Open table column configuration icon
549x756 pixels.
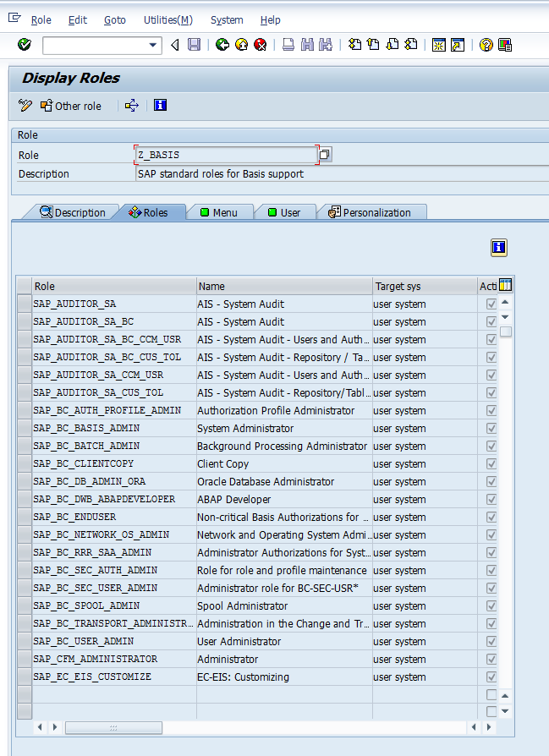coord(505,285)
